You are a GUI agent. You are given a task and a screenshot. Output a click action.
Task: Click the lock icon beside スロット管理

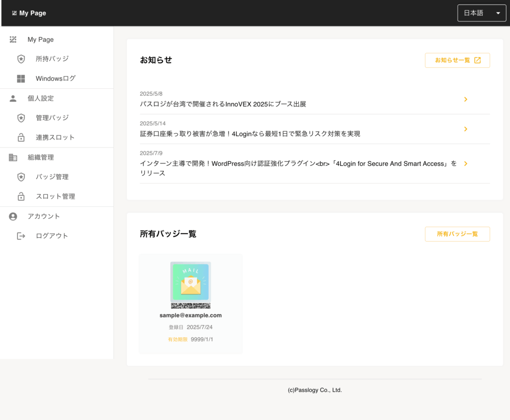coord(21,196)
